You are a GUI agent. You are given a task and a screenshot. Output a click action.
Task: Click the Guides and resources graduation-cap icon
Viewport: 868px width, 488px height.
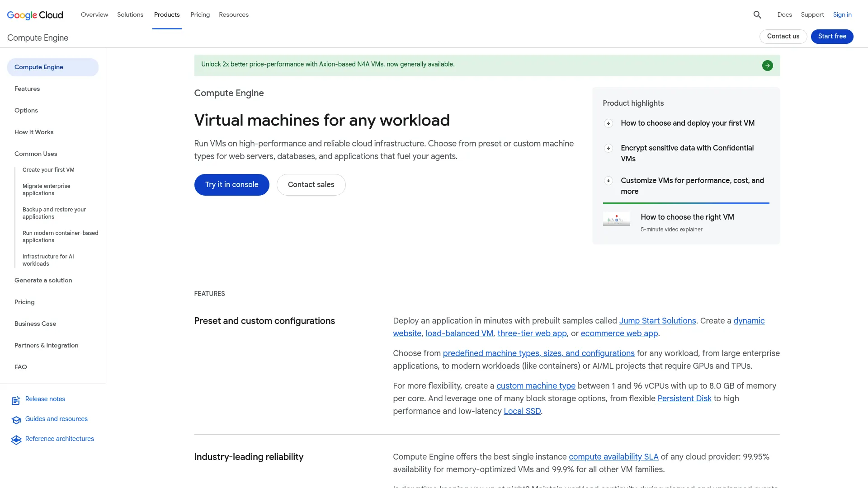pyautogui.click(x=16, y=420)
